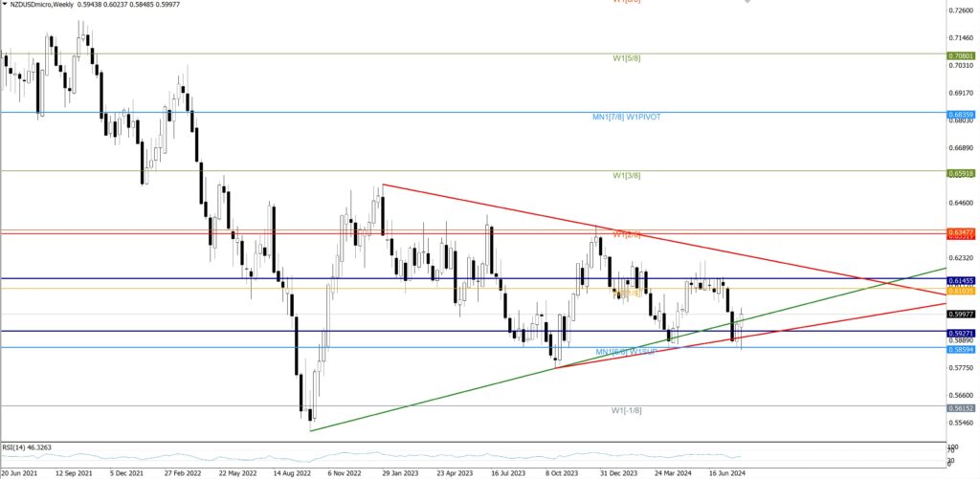Click the W1[3/8] line label
This screenshot has width=980, height=479.
(x=627, y=176)
